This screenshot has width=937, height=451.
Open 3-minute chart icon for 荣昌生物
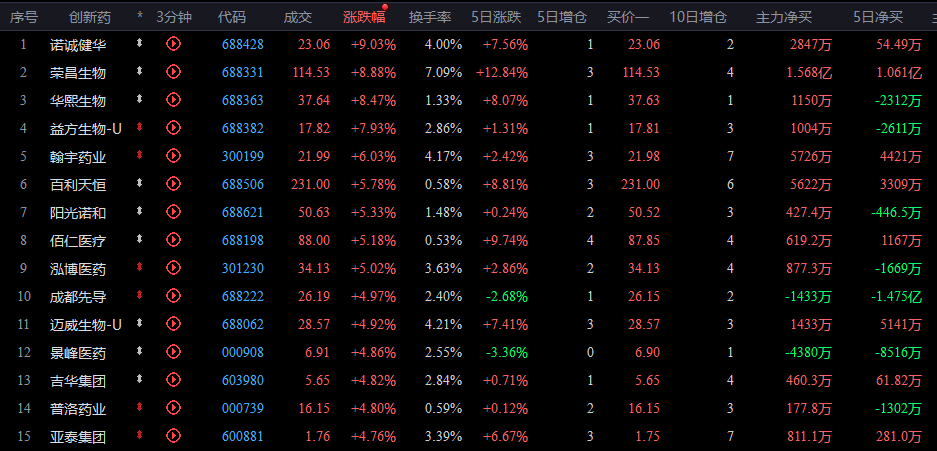[173, 72]
